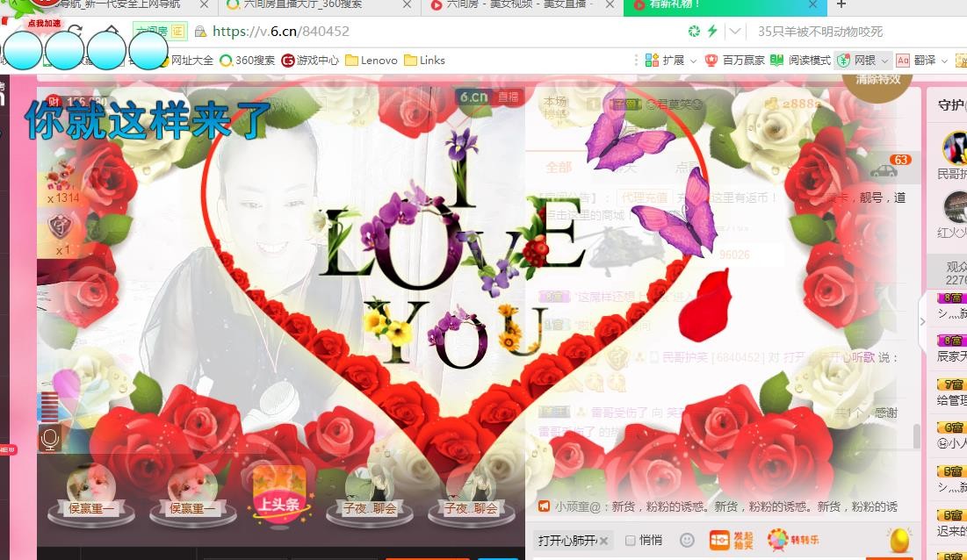Remove the 打开心肺开 chat recipient
Screen dimensions: 967x560
tap(603, 541)
